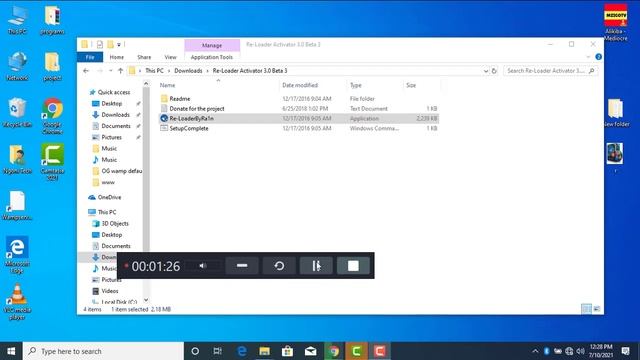Click the taskbar Type here to search box
This screenshot has width=640, height=360.
pyautogui.click(x=103, y=351)
